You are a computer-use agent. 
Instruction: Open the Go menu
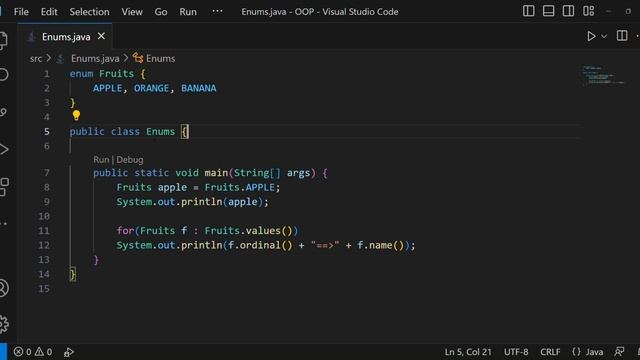click(161, 12)
